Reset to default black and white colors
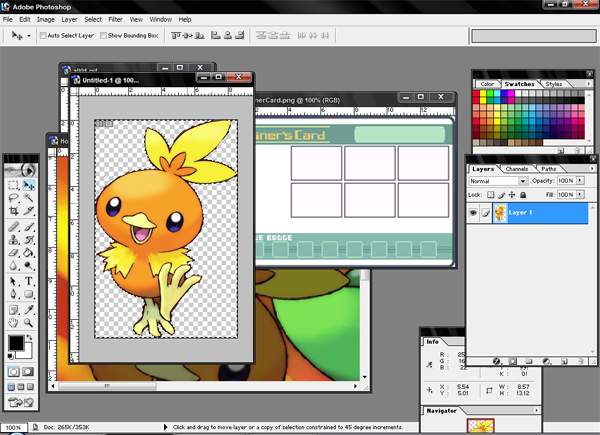This screenshot has height=435, width=600. tap(10, 357)
